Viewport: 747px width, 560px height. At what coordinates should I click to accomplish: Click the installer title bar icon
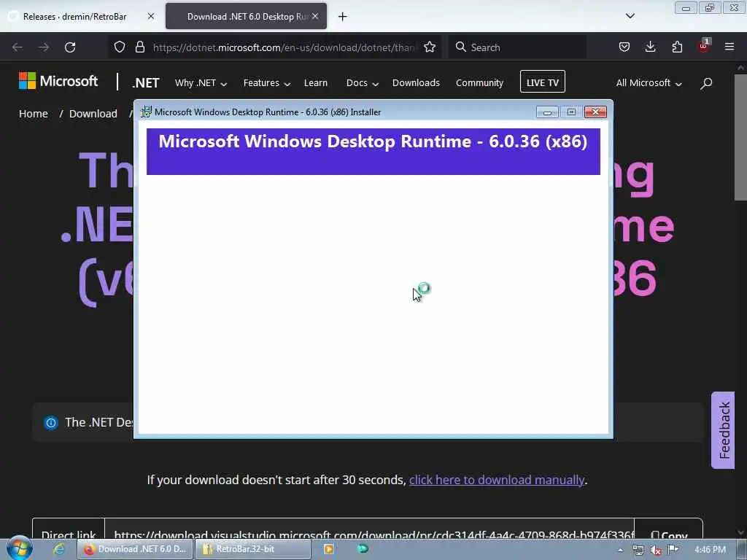(x=146, y=112)
